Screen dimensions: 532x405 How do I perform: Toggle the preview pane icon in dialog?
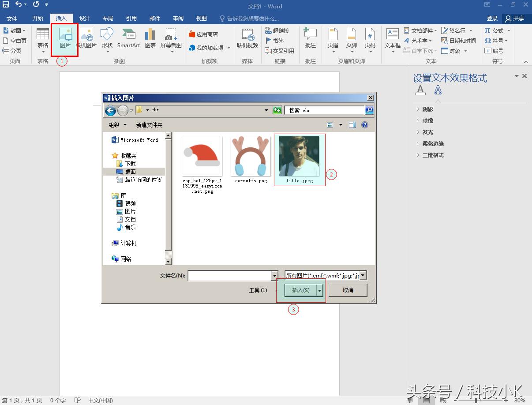[x=352, y=125]
